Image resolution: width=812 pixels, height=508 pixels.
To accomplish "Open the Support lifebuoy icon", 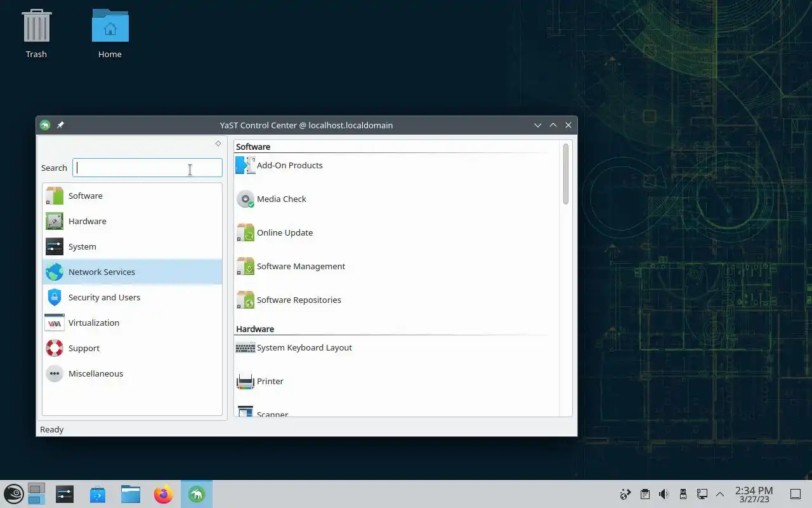I will click(x=55, y=348).
